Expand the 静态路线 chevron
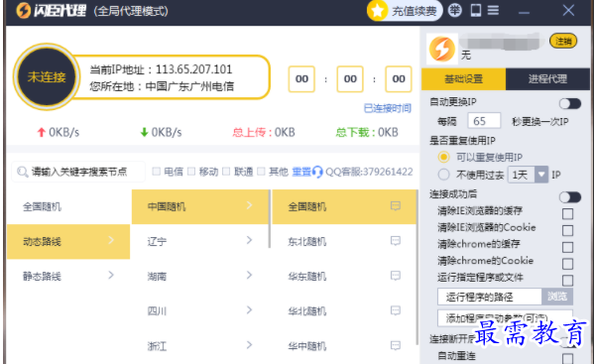The image size is (595, 364). [111, 275]
